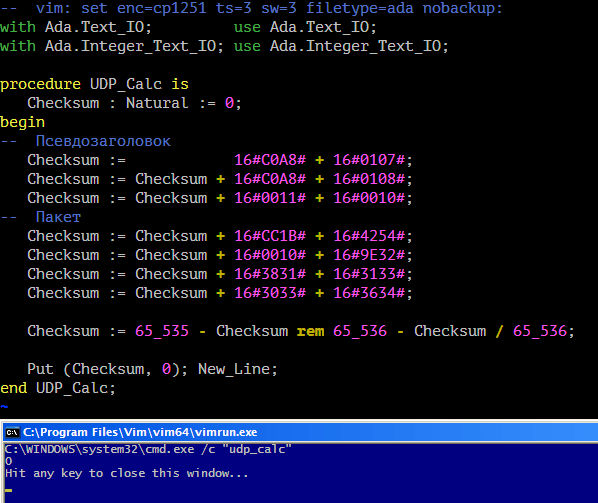Click the 'rem' operator keyword

click(x=310, y=331)
